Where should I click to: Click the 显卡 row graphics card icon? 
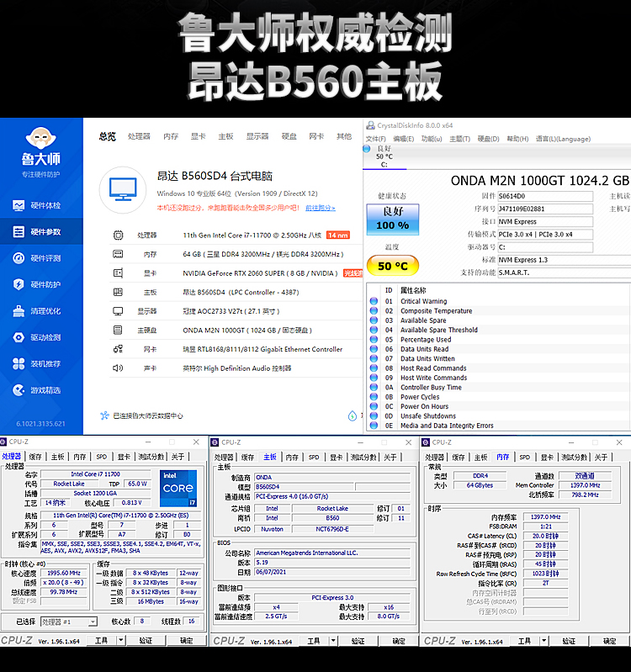[118, 273]
